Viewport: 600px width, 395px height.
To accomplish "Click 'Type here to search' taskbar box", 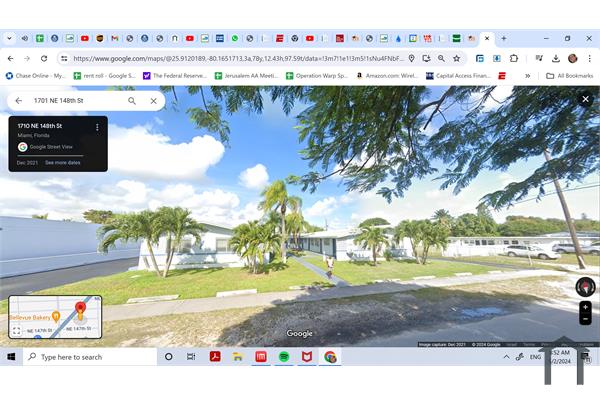I will [x=90, y=357].
